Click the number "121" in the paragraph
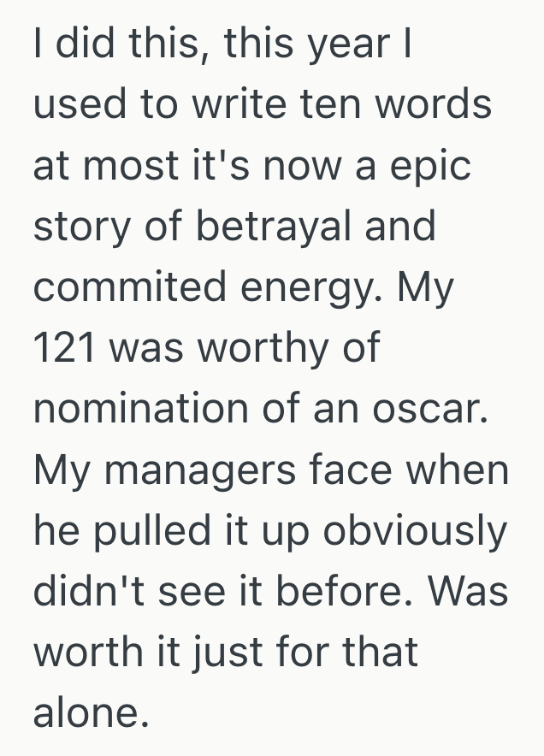The width and height of the screenshot is (544, 756). [x=66, y=348]
